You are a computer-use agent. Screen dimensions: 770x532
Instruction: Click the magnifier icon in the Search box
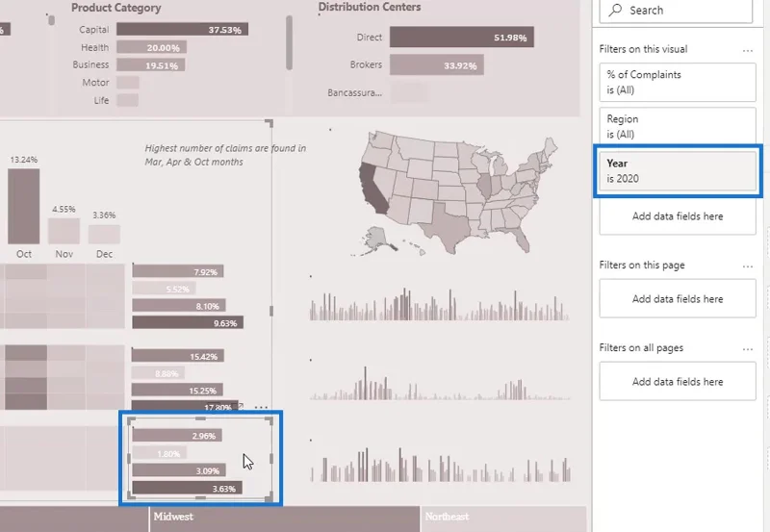[x=615, y=10]
